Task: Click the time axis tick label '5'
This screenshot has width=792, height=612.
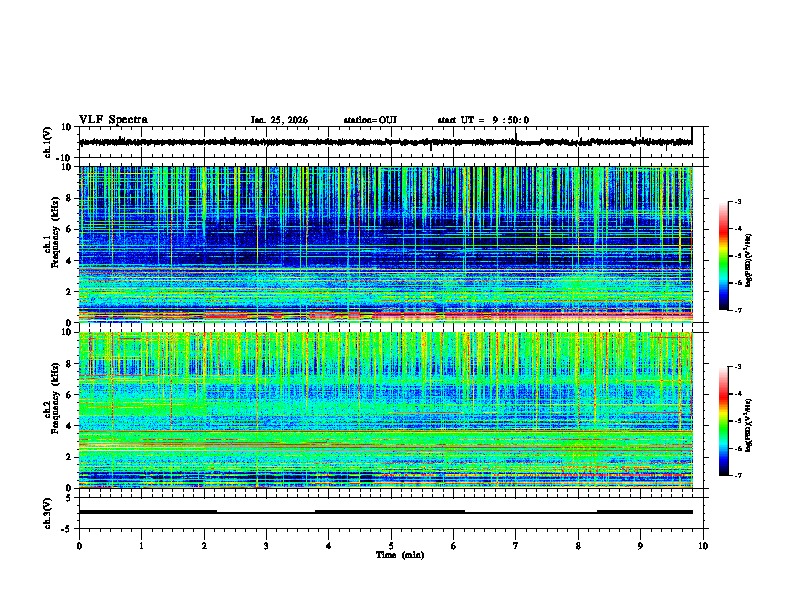Action: [x=391, y=546]
